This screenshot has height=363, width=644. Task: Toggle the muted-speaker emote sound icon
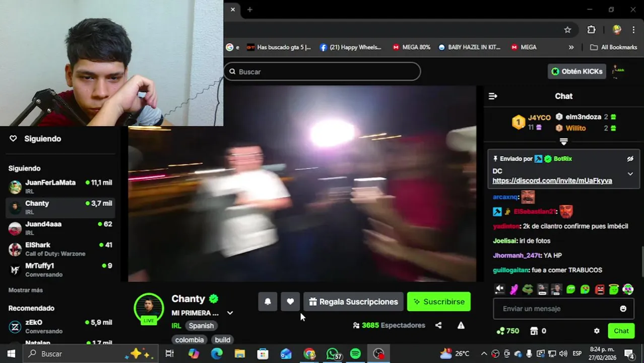pyautogui.click(x=499, y=289)
